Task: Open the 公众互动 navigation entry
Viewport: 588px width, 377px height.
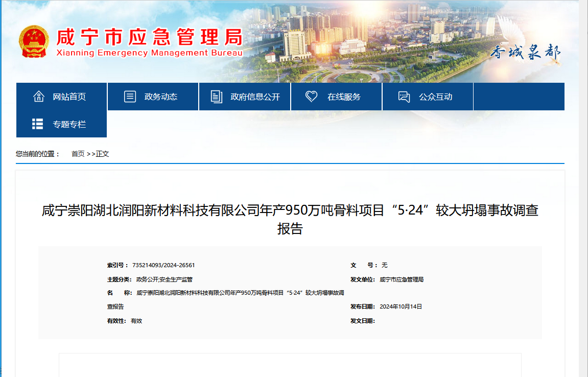Action: [x=436, y=97]
